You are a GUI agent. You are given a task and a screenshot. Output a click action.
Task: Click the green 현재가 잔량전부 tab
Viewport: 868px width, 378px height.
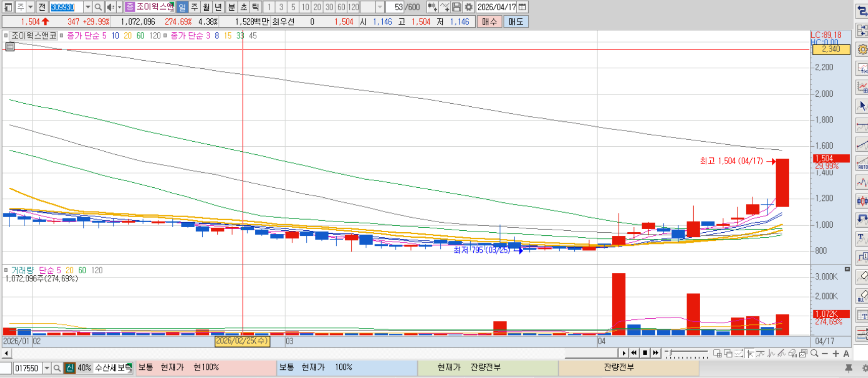tap(488, 368)
